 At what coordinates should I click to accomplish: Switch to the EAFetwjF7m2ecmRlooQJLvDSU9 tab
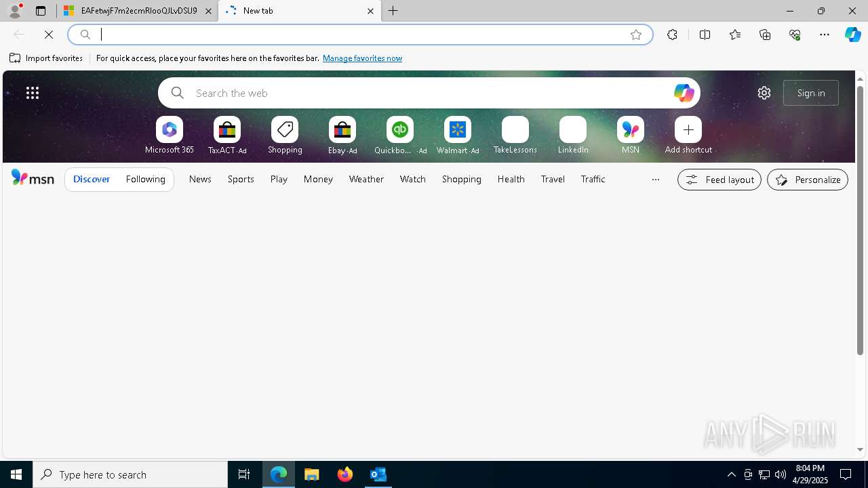[138, 11]
